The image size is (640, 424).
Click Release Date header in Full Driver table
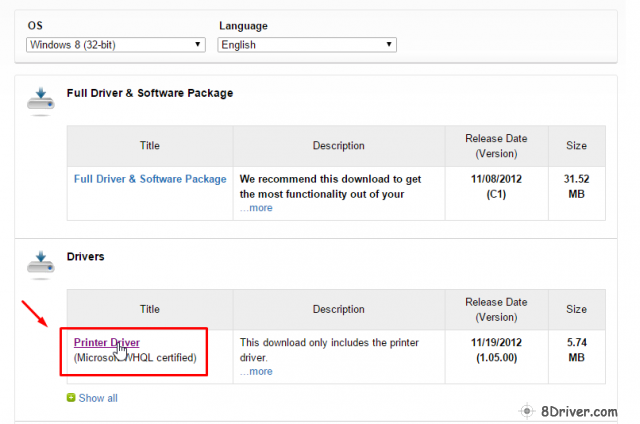[496, 145]
